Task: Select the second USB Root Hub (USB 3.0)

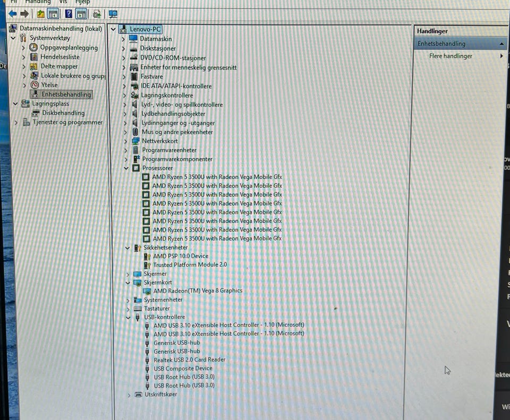Action: click(184, 385)
